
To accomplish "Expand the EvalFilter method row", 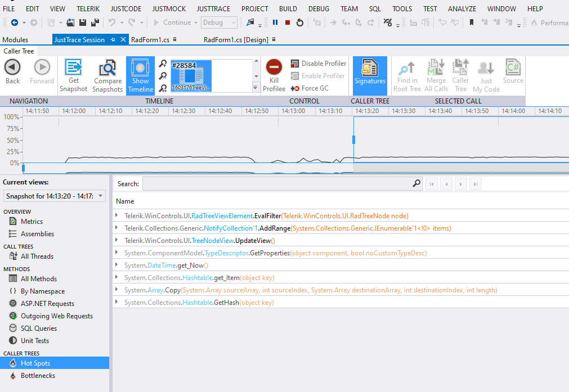I will click(117, 215).
